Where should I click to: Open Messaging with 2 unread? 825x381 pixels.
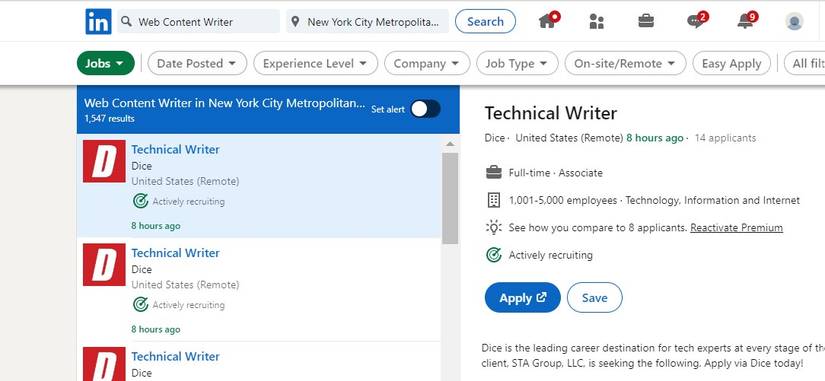coord(697,21)
